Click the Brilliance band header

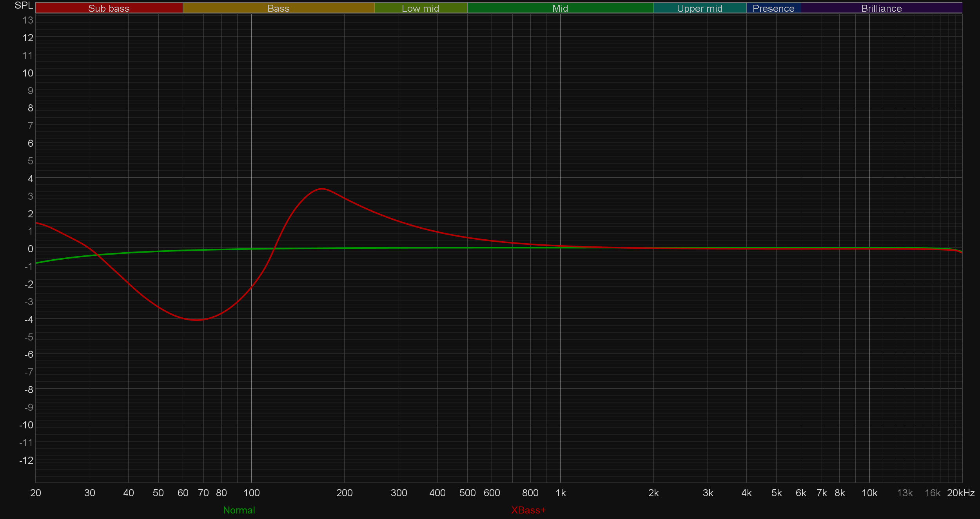pos(881,8)
